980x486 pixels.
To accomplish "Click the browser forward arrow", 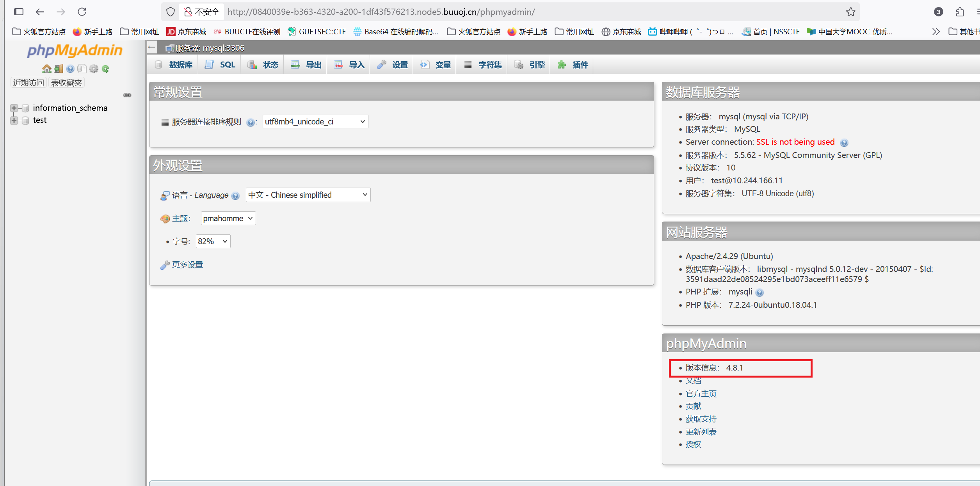I will [61, 12].
